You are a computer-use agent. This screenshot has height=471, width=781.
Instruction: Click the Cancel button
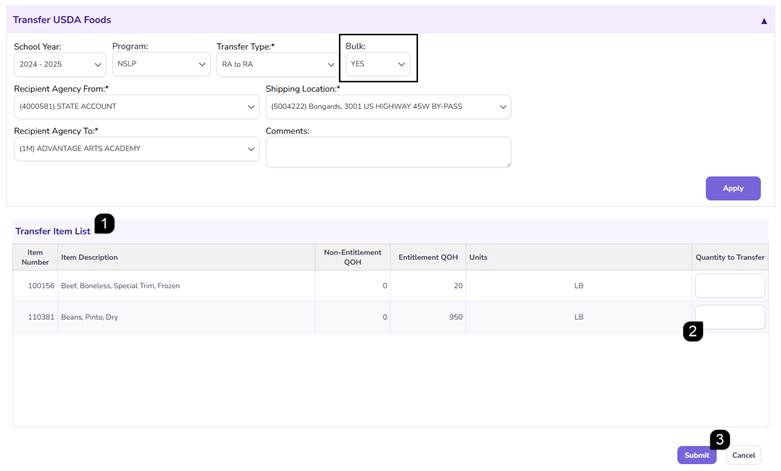tap(743, 455)
